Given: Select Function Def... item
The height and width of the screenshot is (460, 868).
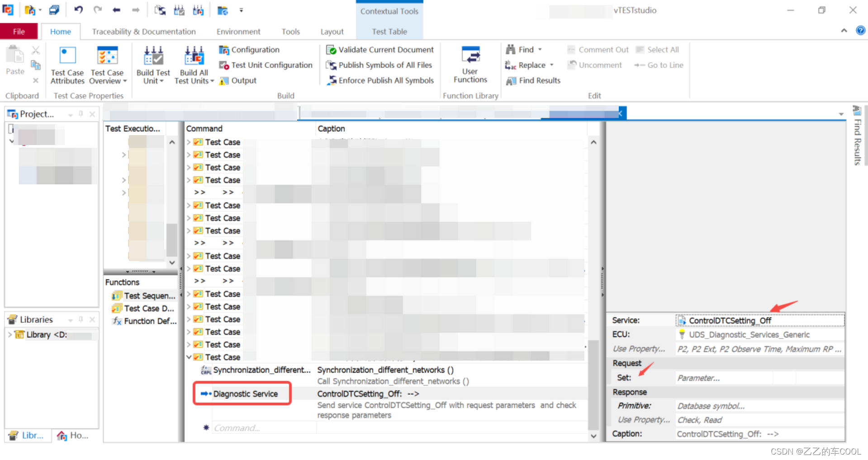Looking at the screenshot, I should click(x=144, y=321).
